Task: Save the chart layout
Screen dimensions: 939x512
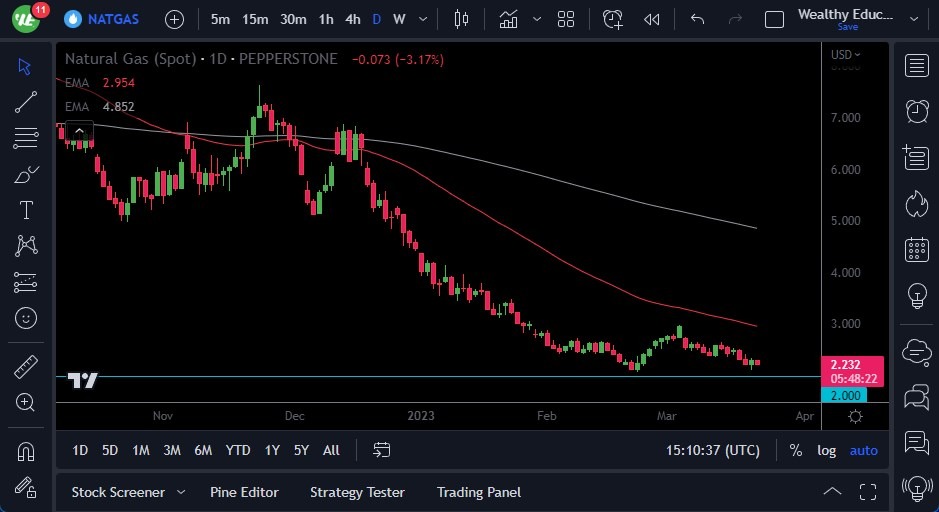Action: (x=847, y=27)
